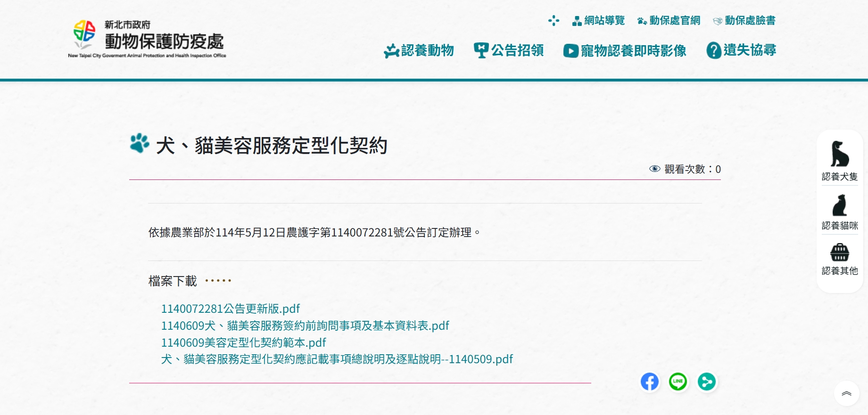868x415 pixels.
Task: Click the eye icon beside 觀看次數
Action: 654,169
